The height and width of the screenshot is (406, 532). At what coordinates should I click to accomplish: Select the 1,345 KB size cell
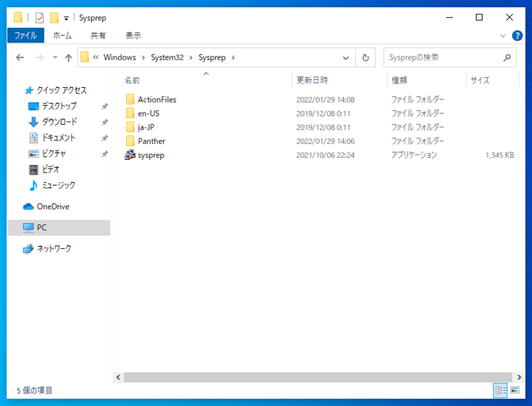[x=499, y=155]
